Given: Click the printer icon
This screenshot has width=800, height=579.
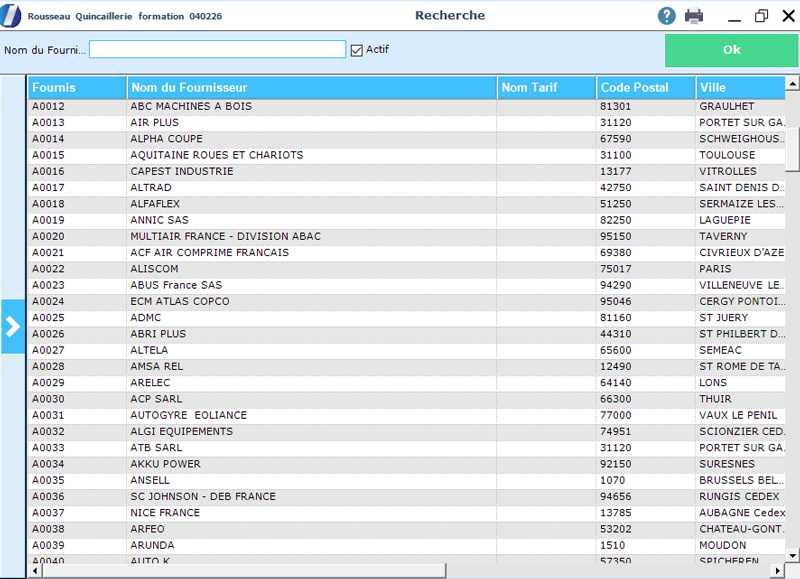Looking at the screenshot, I should coord(694,16).
